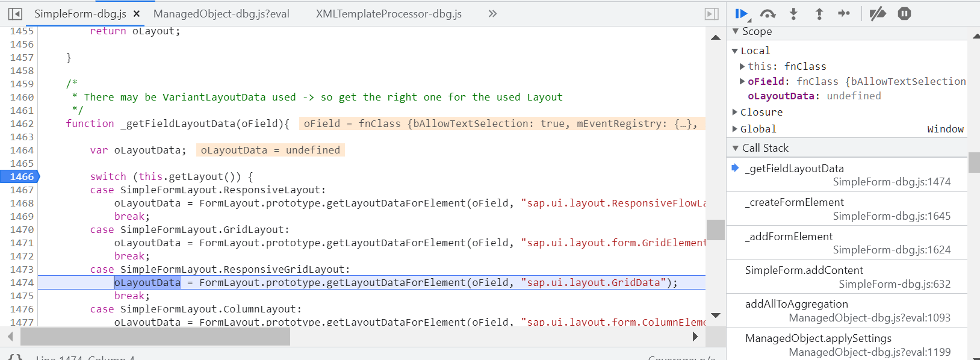The image size is (980, 360).
Task: Click the horizontal scrollbar thumb
Action: [155, 337]
